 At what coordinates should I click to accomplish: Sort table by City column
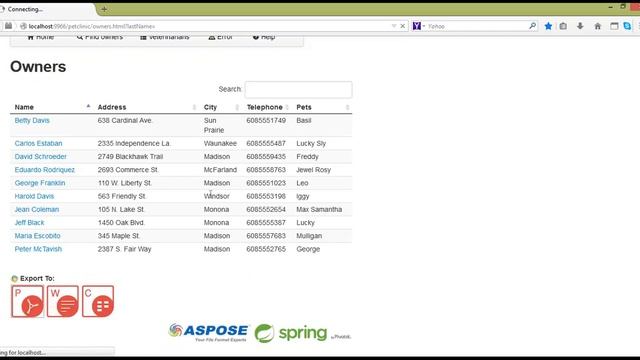click(221, 107)
